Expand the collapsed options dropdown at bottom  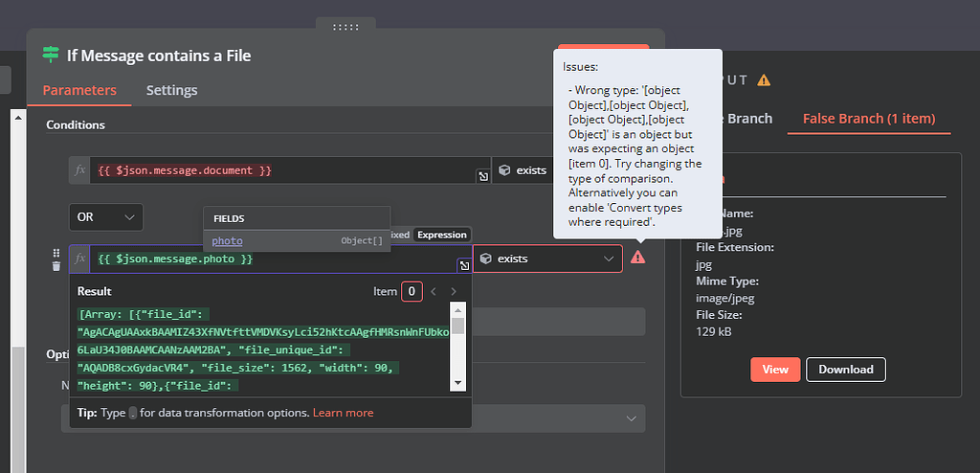click(x=631, y=418)
